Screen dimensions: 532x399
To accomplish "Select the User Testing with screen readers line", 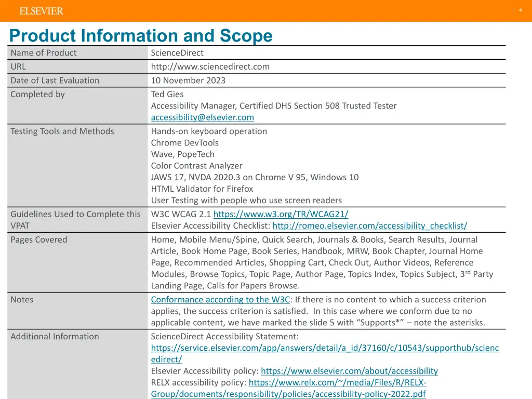I will point(246,201).
